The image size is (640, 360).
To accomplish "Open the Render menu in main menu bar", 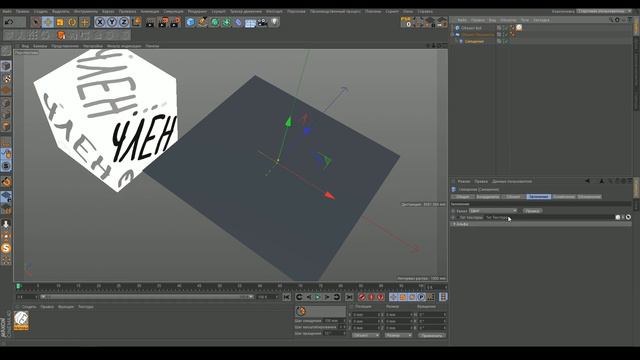I will (x=198, y=11).
